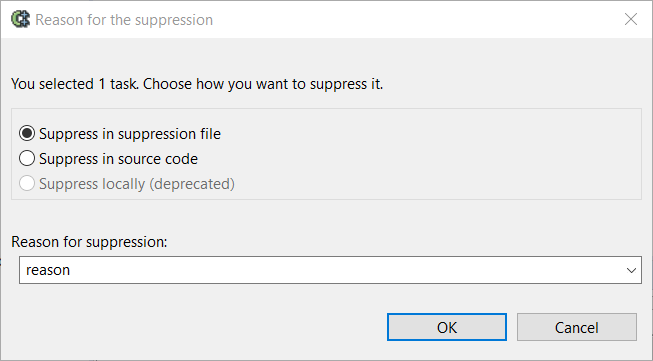Confirm suppression with the OK button
Screen dimensions: 653x361
[x=447, y=327]
